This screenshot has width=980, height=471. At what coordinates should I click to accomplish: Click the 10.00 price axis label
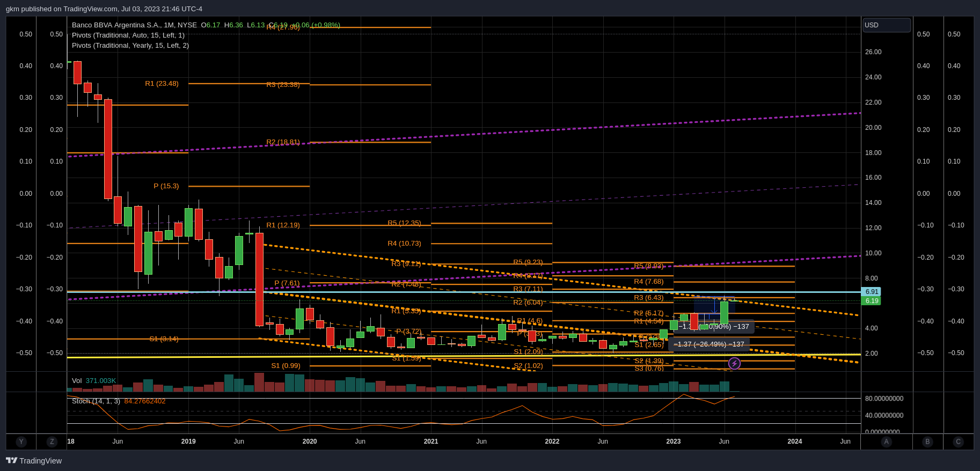click(873, 253)
